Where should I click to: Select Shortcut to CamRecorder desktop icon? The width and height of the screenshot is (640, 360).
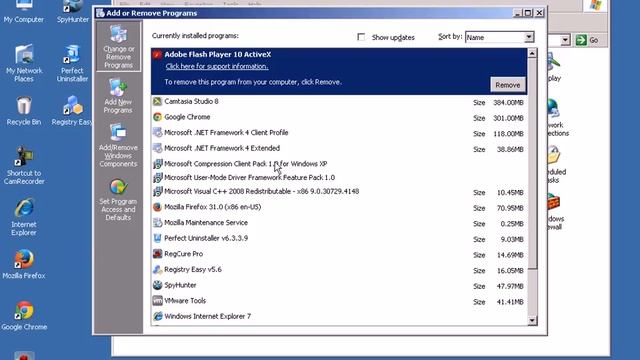tap(24, 166)
